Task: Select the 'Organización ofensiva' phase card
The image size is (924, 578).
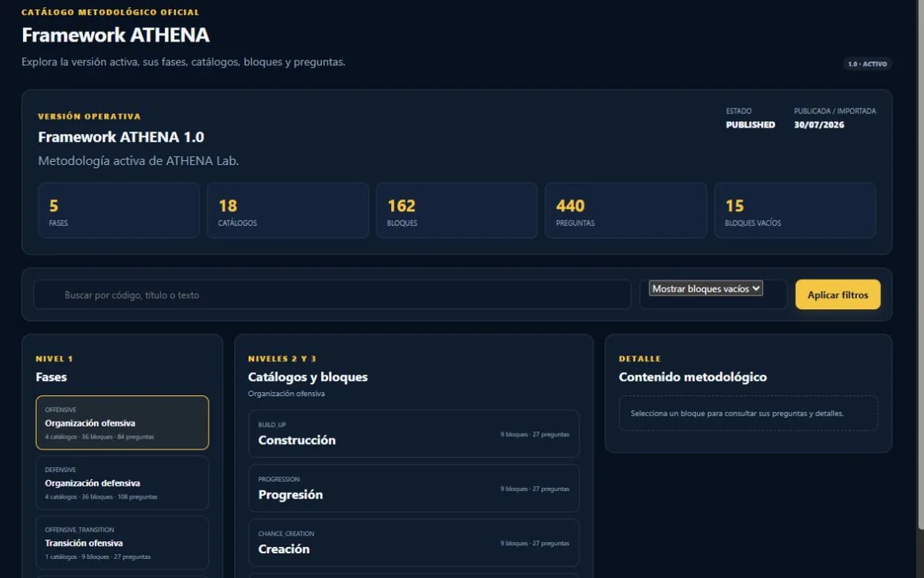Action: click(122, 422)
